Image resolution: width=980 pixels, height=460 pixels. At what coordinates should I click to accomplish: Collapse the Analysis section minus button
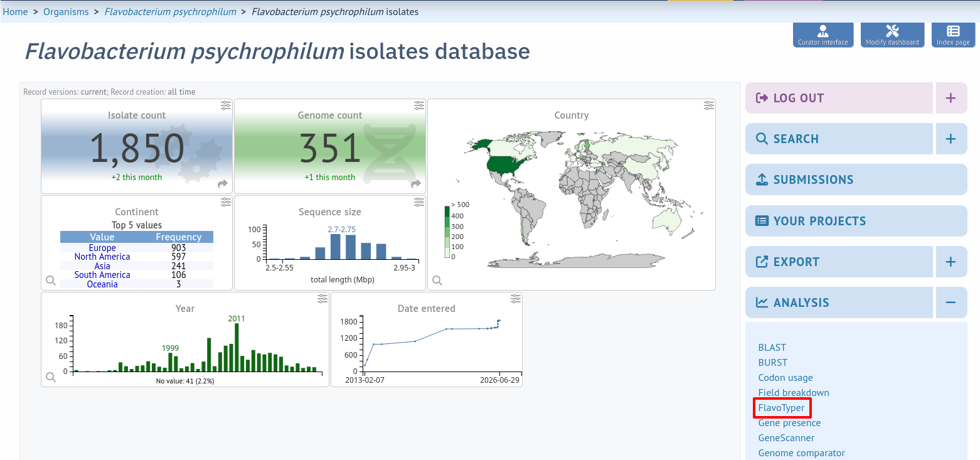[951, 302]
